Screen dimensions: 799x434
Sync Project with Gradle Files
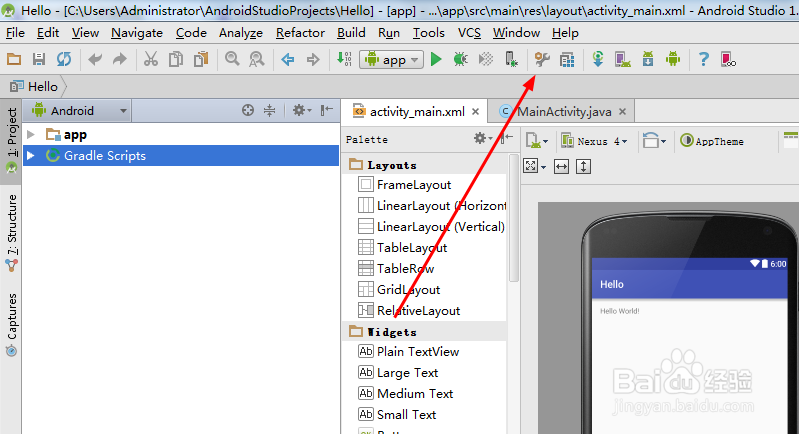[x=598, y=59]
